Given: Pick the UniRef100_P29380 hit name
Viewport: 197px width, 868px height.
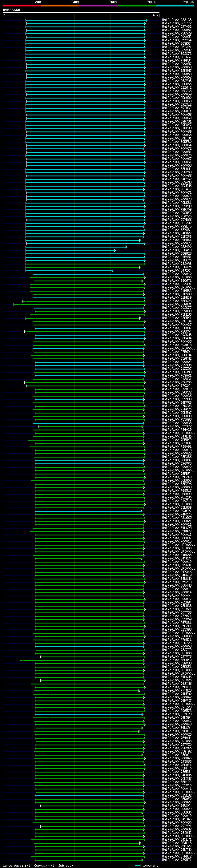Looking at the screenshot, I should point(177,365).
